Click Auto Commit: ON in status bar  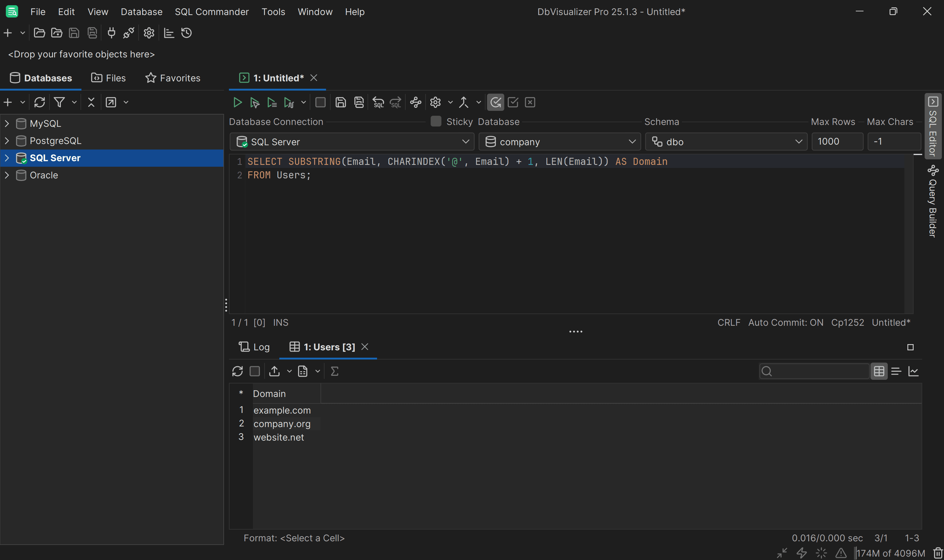click(x=786, y=323)
